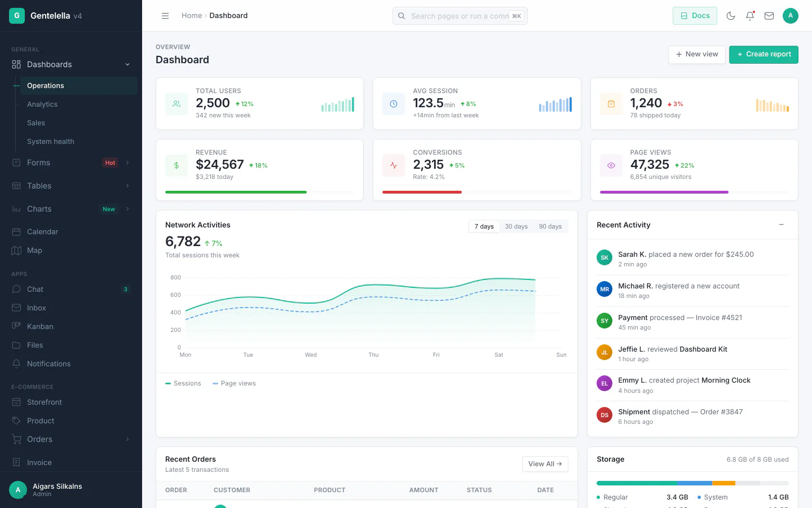
Task: Click the Files folder sidebar icon
Action: pos(16,345)
